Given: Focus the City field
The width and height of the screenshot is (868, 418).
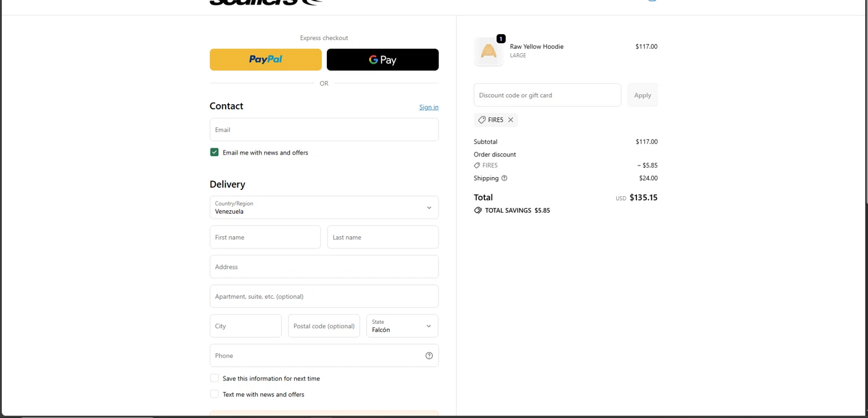Looking at the screenshot, I should (x=245, y=326).
